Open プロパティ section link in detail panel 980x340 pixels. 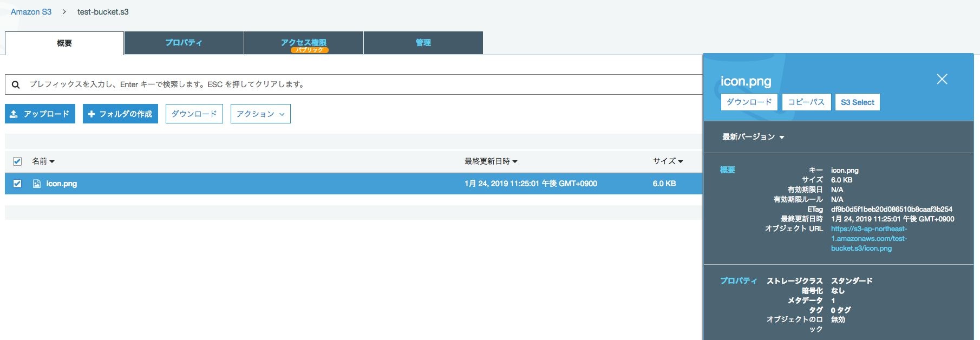[739, 281]
